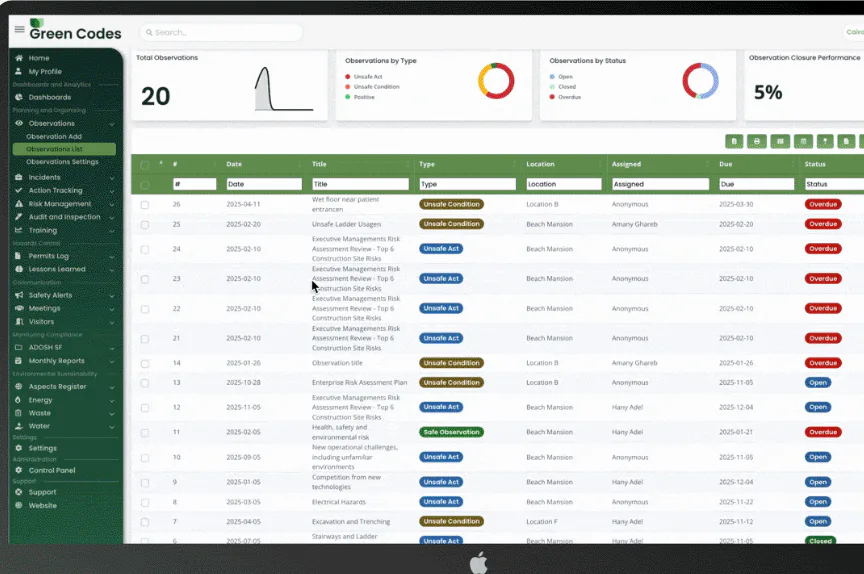Tick the checkbox for observation 24
Viewport: 864px width, 574px height.
tap(144, 249)
